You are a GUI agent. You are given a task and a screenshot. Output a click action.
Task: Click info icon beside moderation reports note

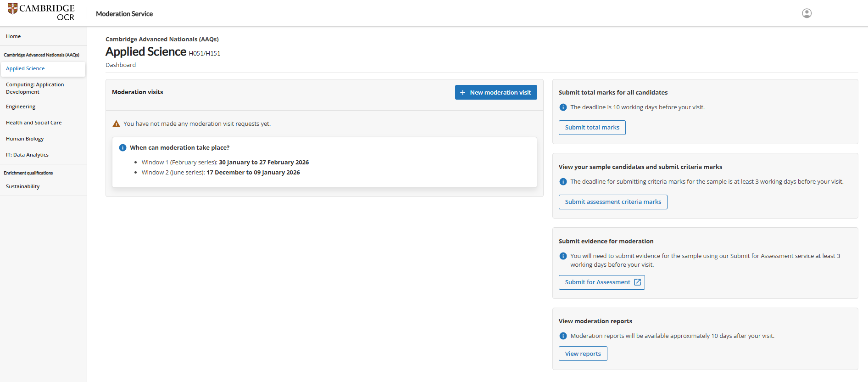563,336
